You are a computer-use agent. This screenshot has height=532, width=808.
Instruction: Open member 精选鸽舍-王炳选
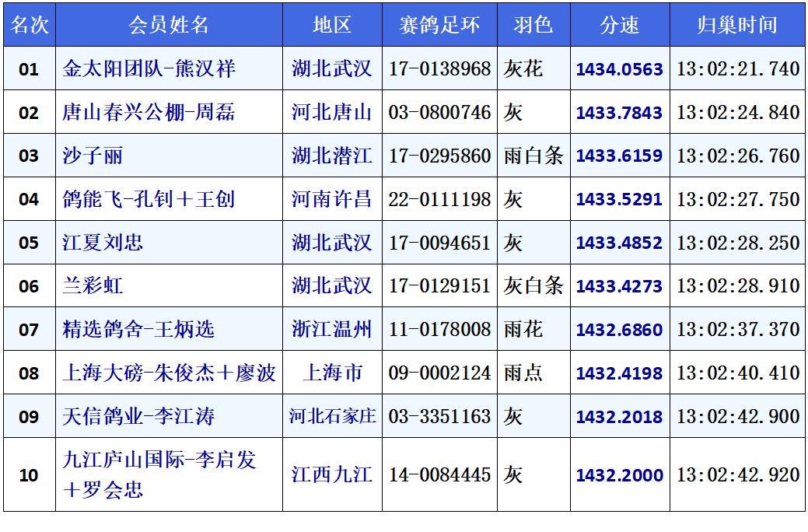pos(138,330)
